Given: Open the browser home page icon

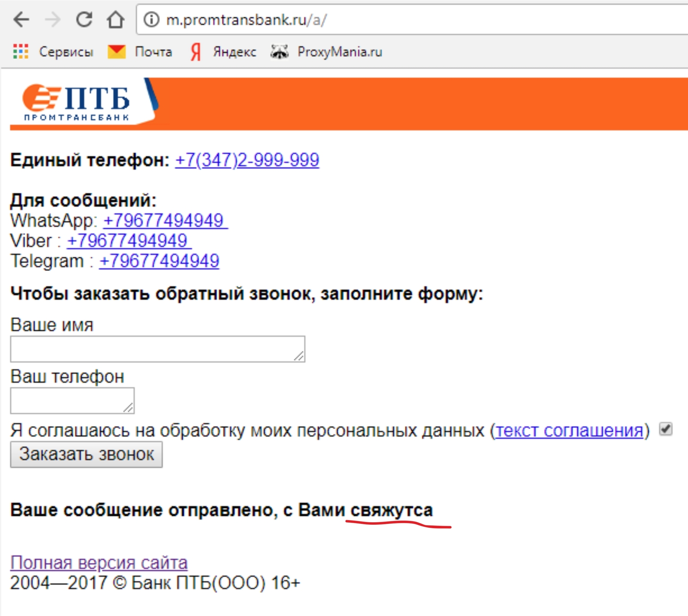Looking at the screenshot, I should tap(115, 19).
